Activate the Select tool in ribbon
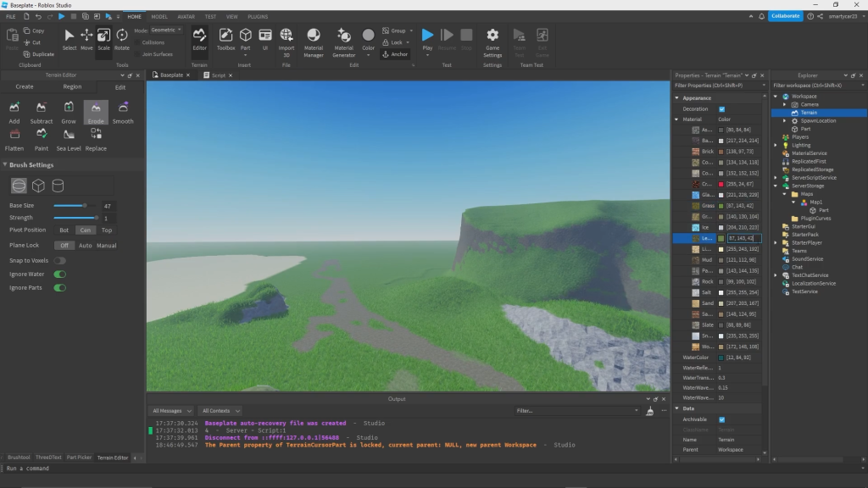This screenshot has width=868, height=488. pyautogui.click(x=70, y=39)
